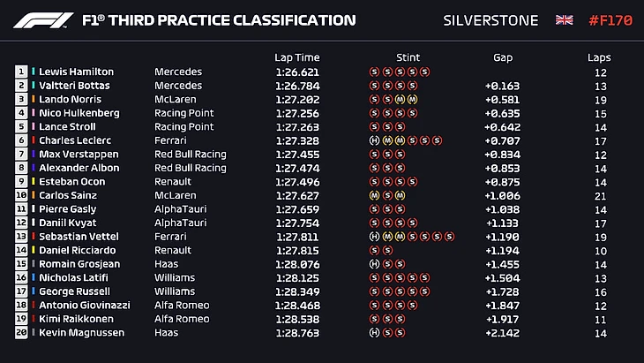Select the Laps column header

coord(599,57)
